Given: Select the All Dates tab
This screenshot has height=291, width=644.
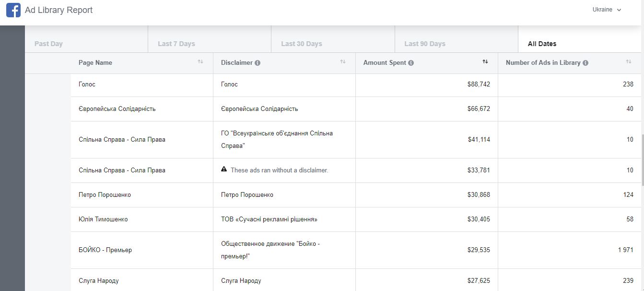Looking at the screenshot, I should pos(542,44).
